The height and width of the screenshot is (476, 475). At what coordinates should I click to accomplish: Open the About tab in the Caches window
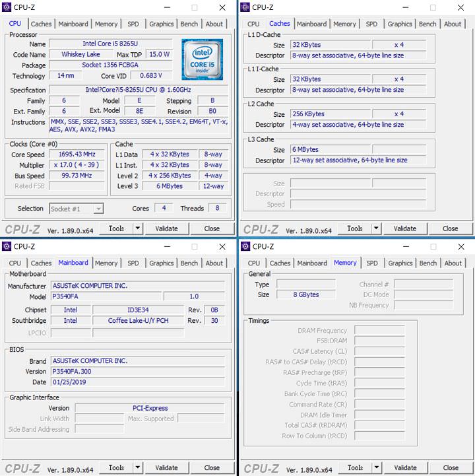(x=453, y=24)
